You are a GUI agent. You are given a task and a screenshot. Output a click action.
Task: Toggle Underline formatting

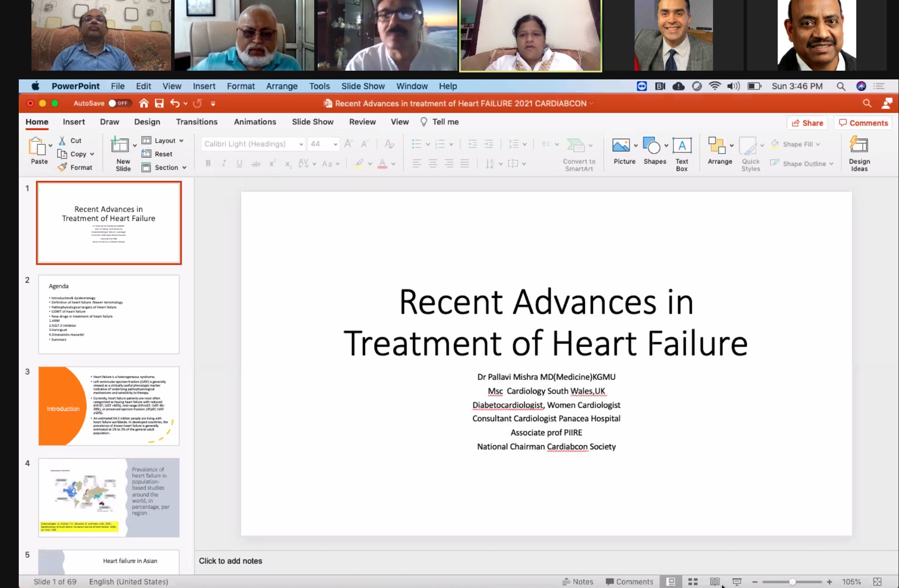click(x=239, y=164)
